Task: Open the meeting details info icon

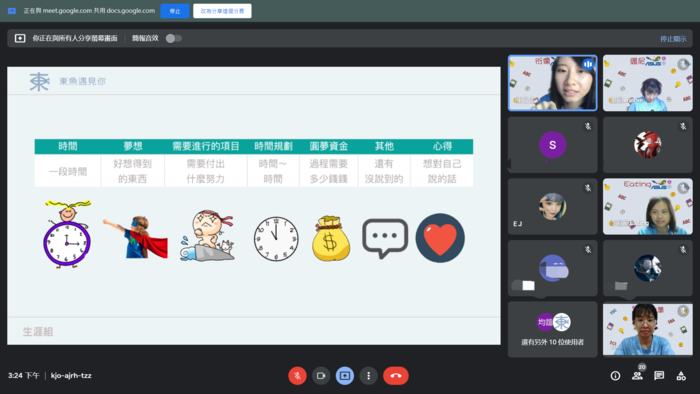Action: 615,376
